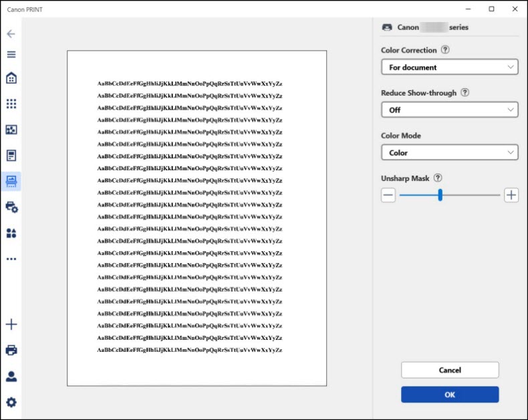Open the Color Correction dropdown
Screen dimensions: 528x420
pyautogui.click(x=450, y=67)
